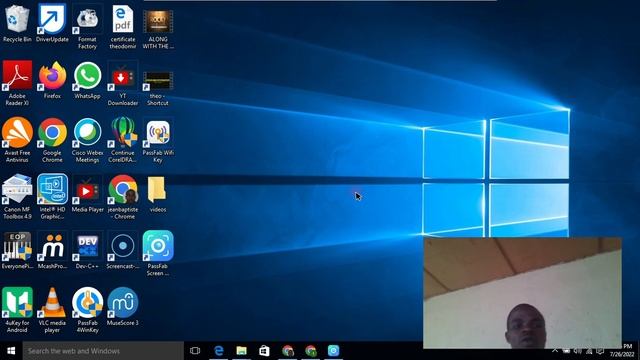The width and height of the screenshot is (640, 360).
Task: Launch MuseScore 3 from the desktop
Action: coord(122,307)
